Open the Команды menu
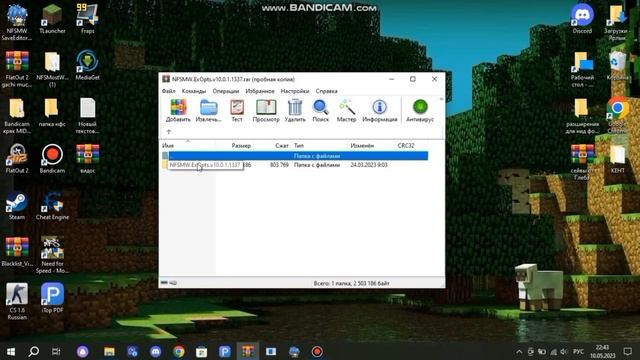The height and width of the screenshot is (360, 640). click(x=194, y=91)
